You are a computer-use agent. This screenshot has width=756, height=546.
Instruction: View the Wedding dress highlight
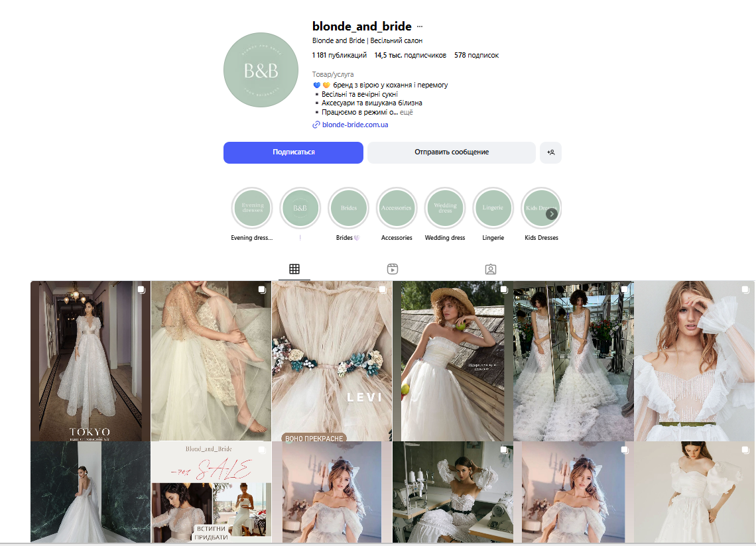click(445, 207)
